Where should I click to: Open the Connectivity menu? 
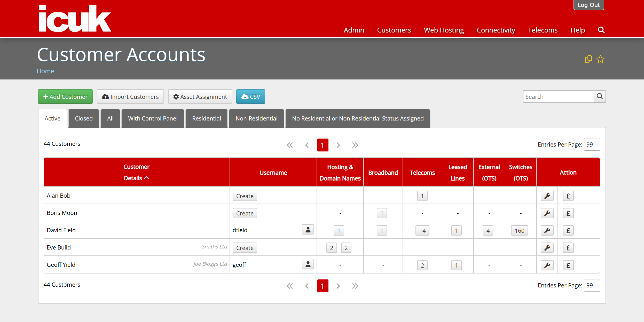pos(496,30)
